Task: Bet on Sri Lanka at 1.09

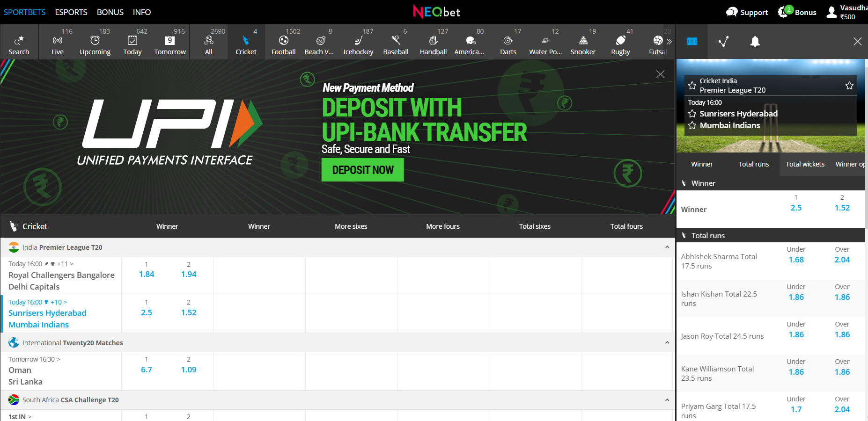Action: [x=189, y=370]
